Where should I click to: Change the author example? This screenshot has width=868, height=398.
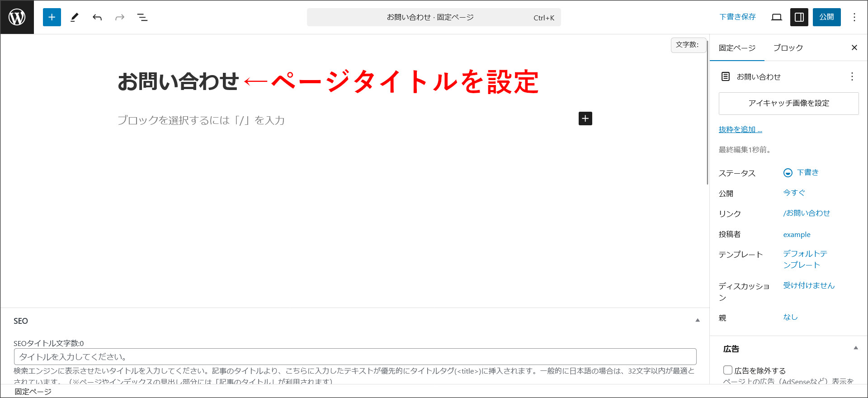click(797, 234)
